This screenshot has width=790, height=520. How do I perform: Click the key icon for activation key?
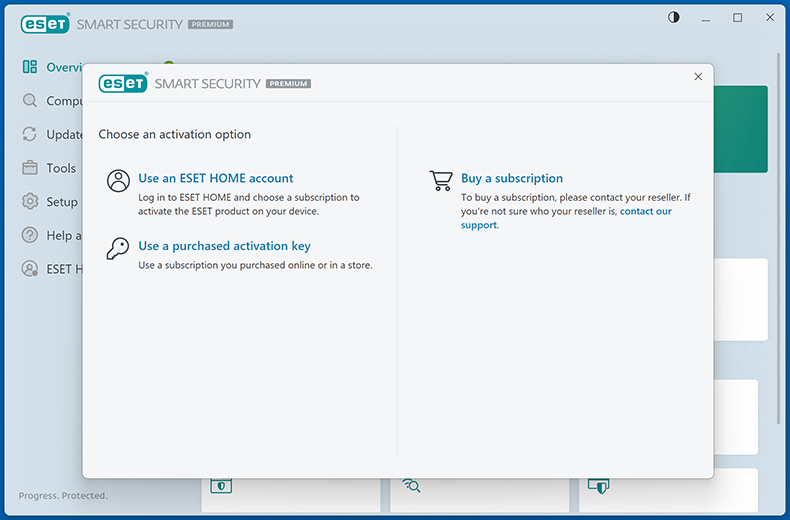(x=117, y=248)
